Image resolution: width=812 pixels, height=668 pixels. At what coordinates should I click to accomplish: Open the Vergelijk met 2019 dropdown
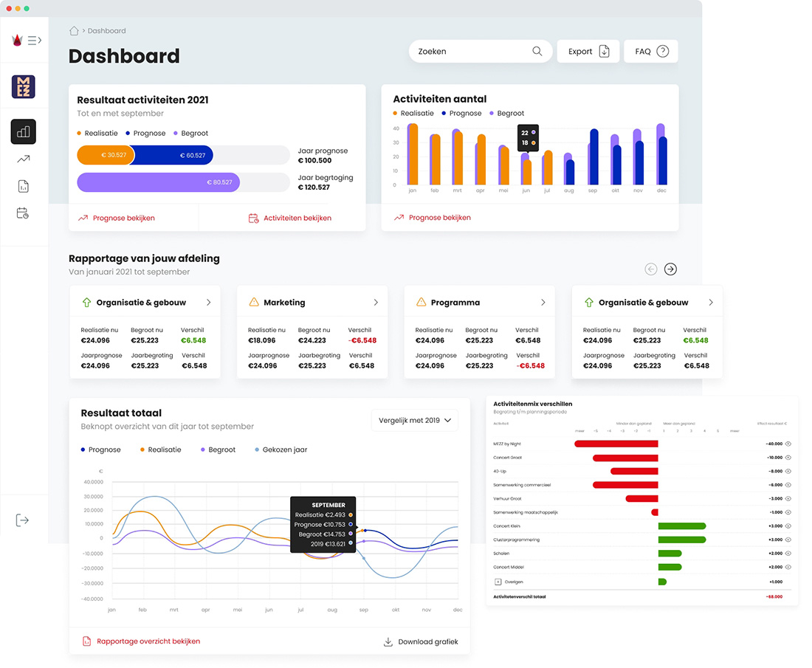coord(415,419)
